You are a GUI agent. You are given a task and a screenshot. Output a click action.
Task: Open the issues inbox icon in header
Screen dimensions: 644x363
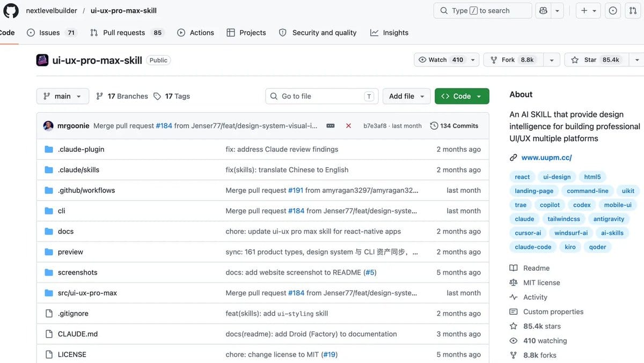[613, 11]
